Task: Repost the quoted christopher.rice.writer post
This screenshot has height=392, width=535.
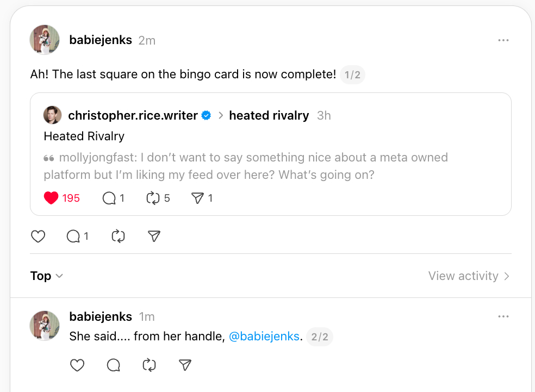Action: pos(153,198)
